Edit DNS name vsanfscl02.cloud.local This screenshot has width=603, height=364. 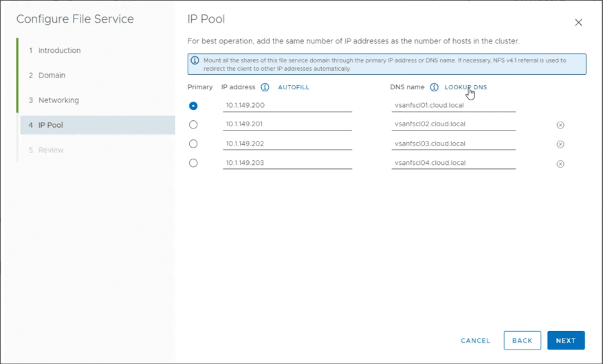click(x=453, y=124)
